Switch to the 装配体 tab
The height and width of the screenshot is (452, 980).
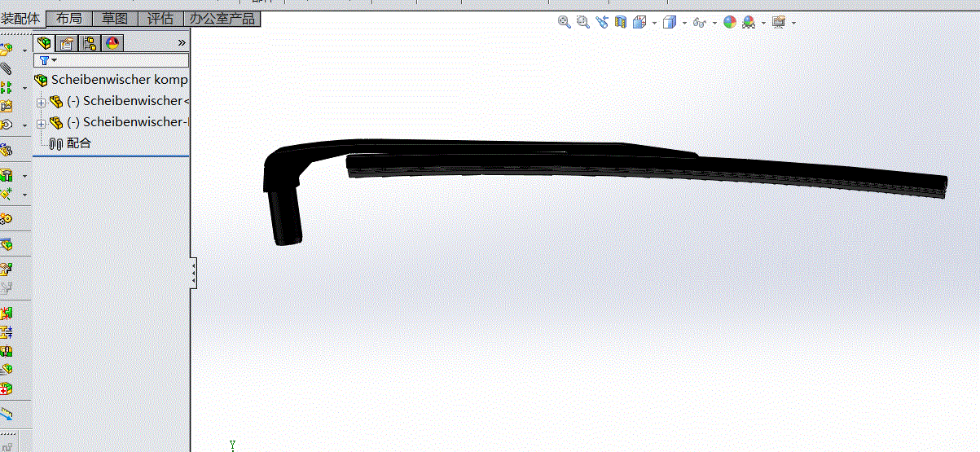(20, 19)
